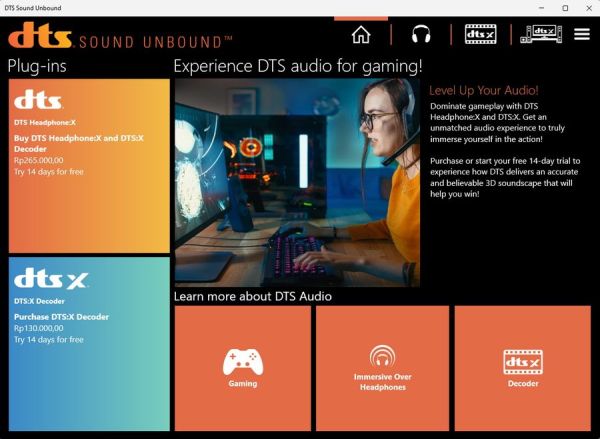Click the DTS:X film icon on the Decoder tile
Viewport: 600px width, 439px height.
523,362
